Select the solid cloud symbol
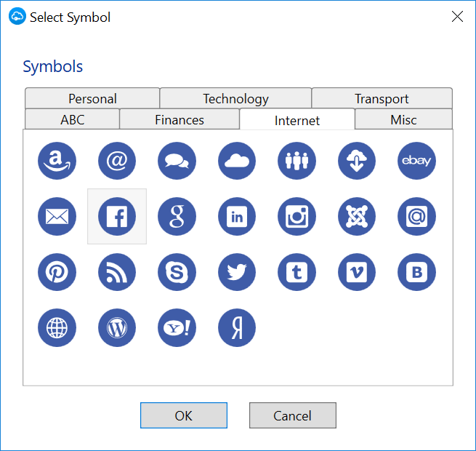This screenshot has width=476, height=451. pos(237,161)
